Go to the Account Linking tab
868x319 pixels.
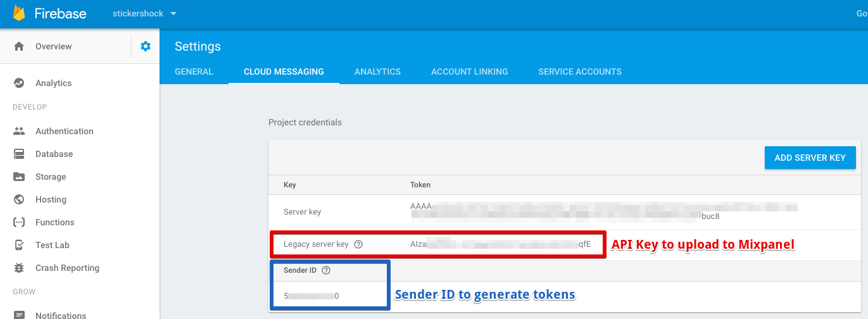pos(469,72)
